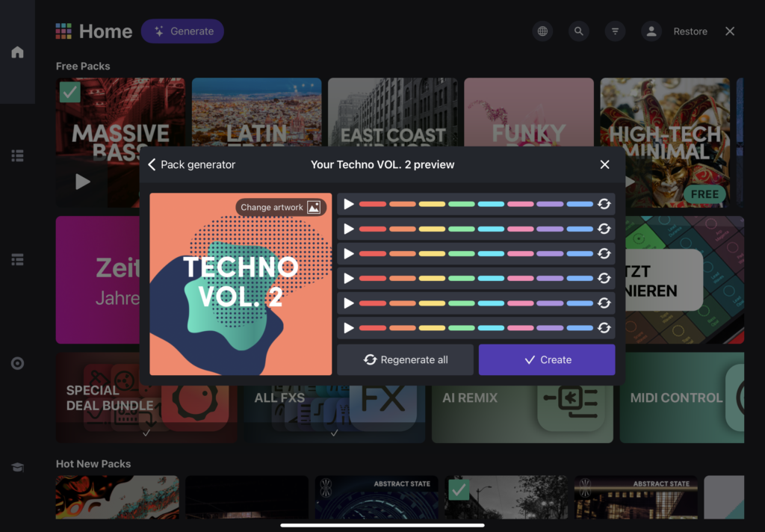Open the search icon in top bar
Image resolution: width=765 pixels, height=532 pixels.
point(579,31)
